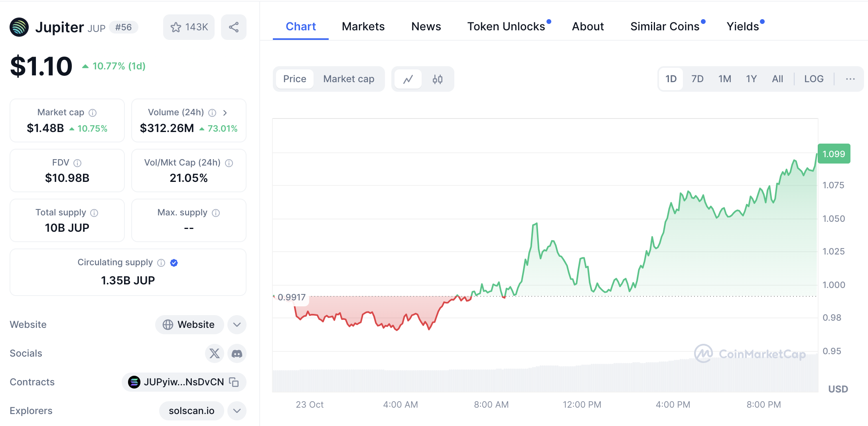868x426 pixels.
Task: Click FDV info icon
Action: pos(78,163)
